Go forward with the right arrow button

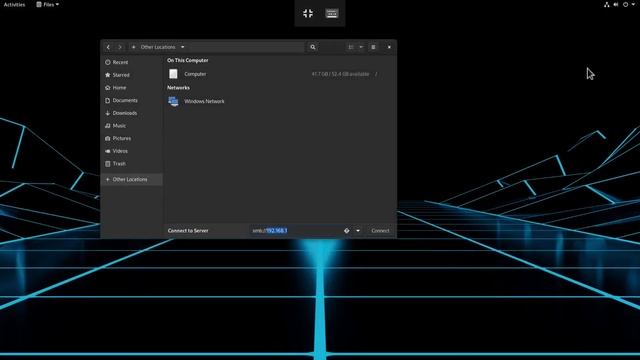[120, 47]
